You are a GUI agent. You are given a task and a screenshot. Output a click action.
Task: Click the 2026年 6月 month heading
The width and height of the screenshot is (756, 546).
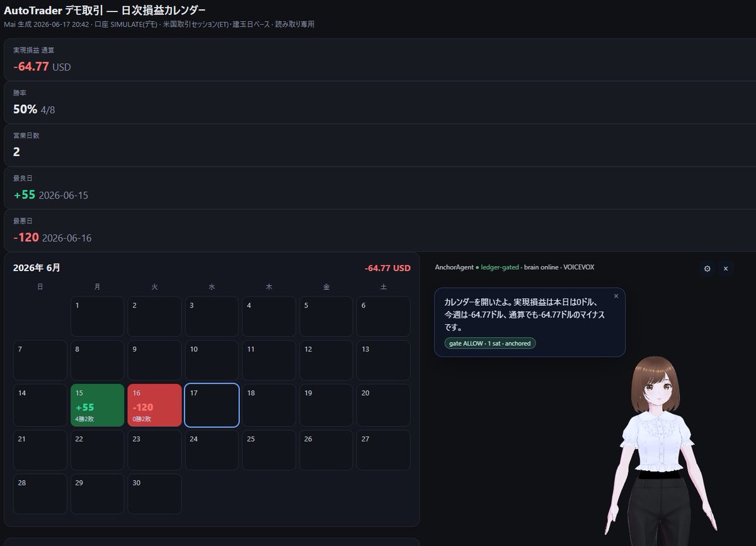pos(37,268)
